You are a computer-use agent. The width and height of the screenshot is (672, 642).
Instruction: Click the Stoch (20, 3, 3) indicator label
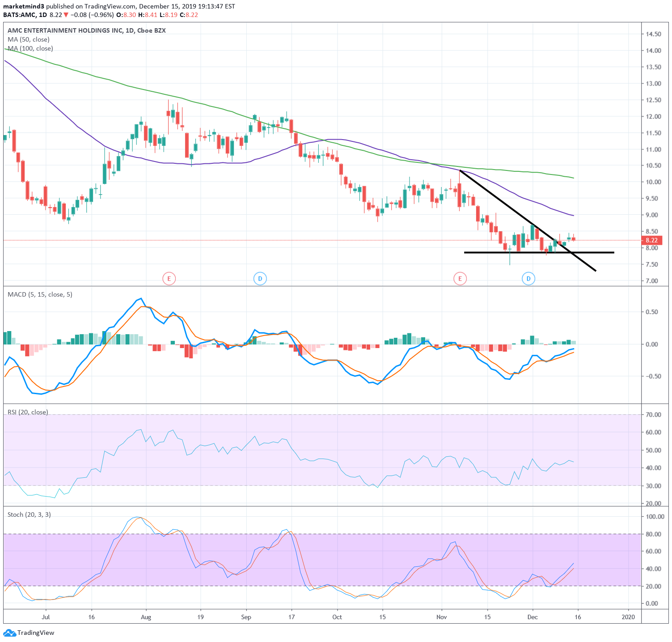coord(29,514)
